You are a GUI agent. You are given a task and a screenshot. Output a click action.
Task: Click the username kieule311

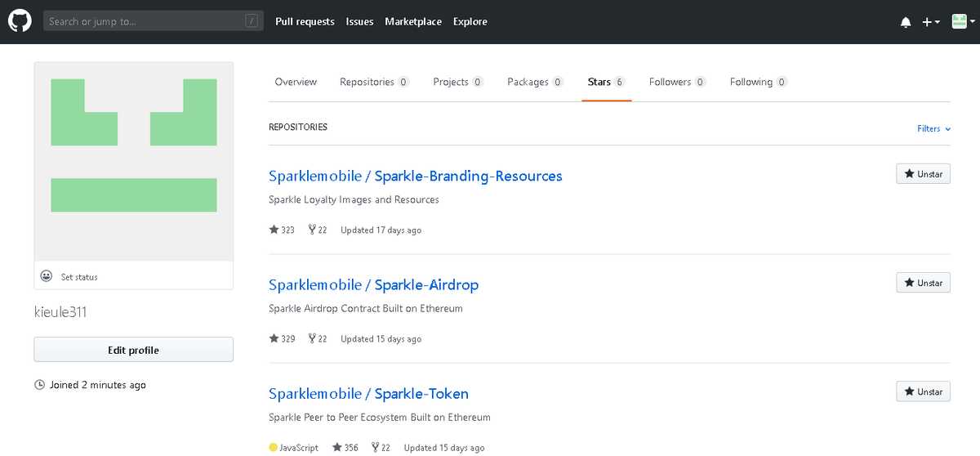point(60,312)
